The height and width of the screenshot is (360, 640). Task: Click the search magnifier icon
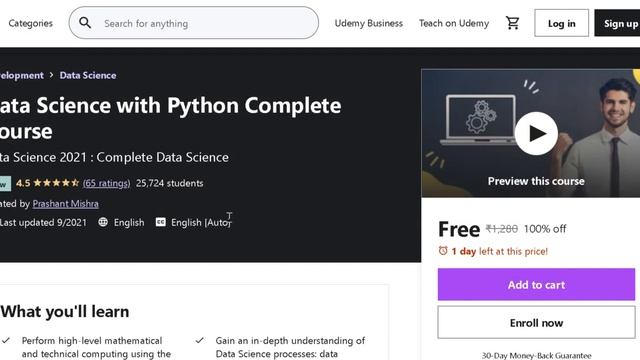point(85,22)
